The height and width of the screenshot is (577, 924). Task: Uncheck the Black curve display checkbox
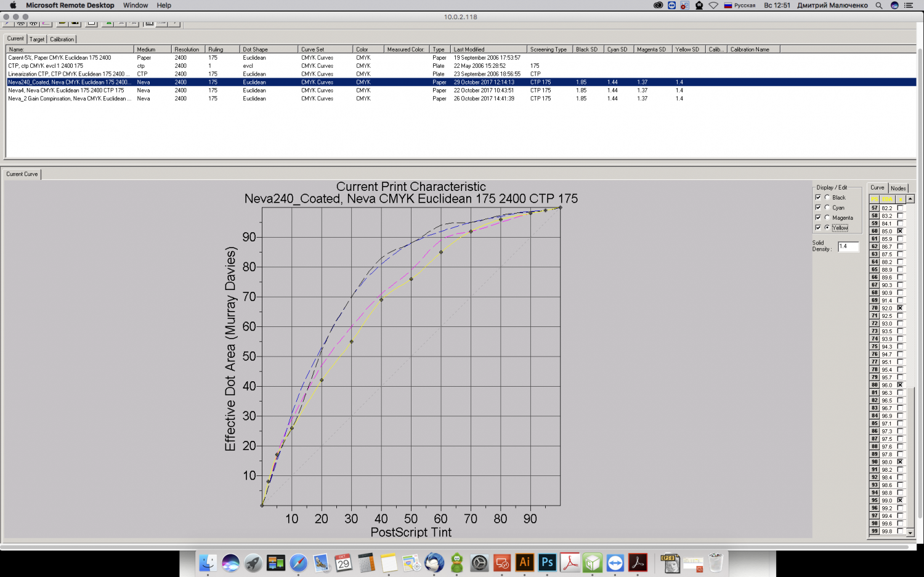[x=818, y=198]
